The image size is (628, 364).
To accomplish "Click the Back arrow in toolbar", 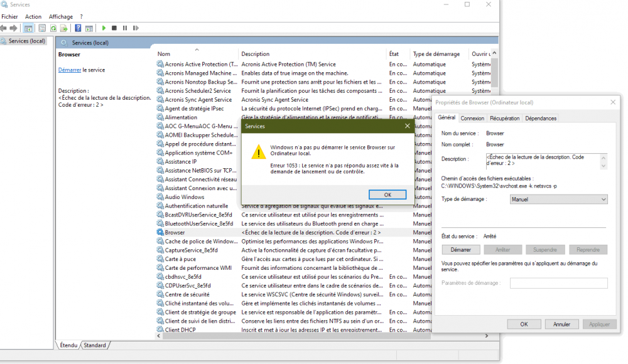I will (4, 28).
